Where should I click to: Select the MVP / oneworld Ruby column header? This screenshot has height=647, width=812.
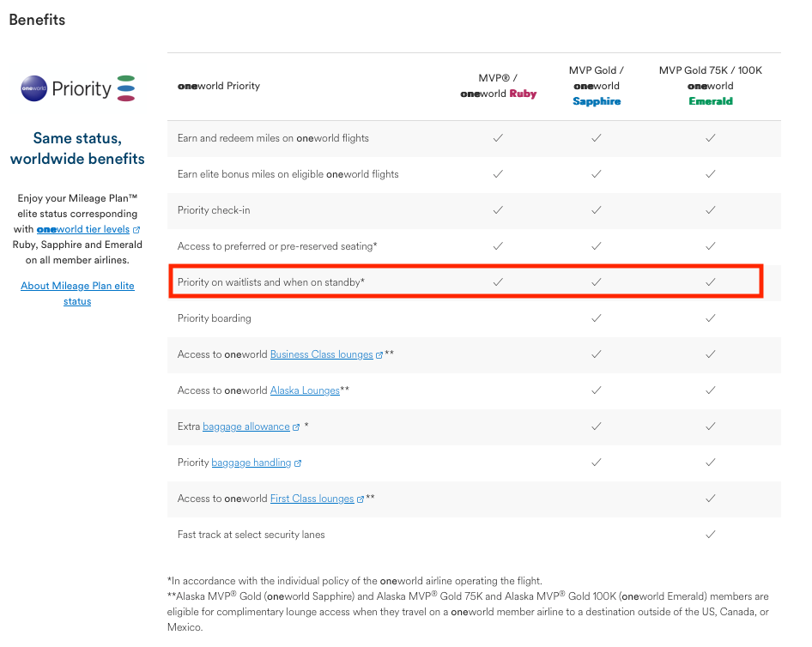[498, 86]
